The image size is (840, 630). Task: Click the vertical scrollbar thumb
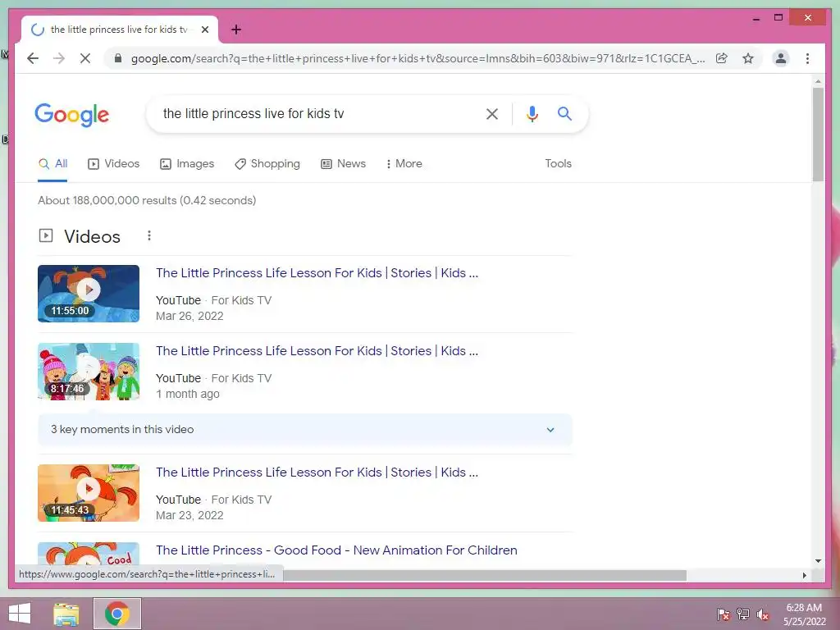(x=818, y=135)
